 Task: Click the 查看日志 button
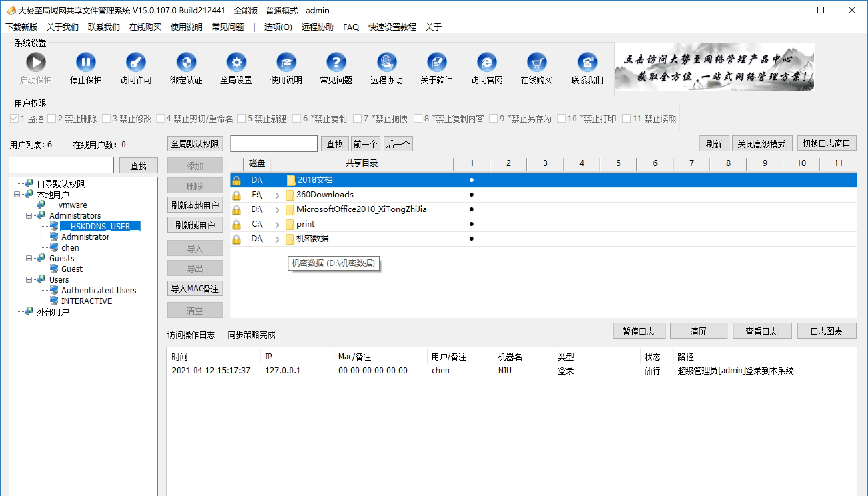point(762,330)
